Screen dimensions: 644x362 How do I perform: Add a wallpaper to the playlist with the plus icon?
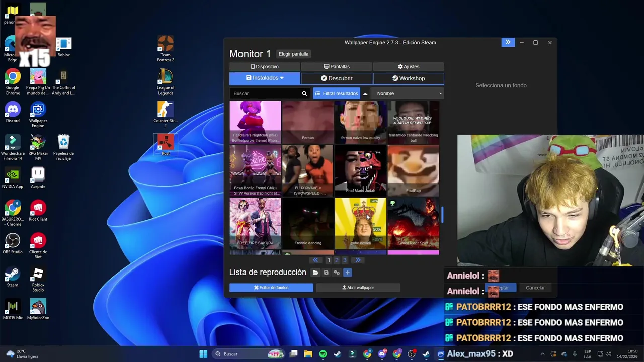click(x=347, y=273)
